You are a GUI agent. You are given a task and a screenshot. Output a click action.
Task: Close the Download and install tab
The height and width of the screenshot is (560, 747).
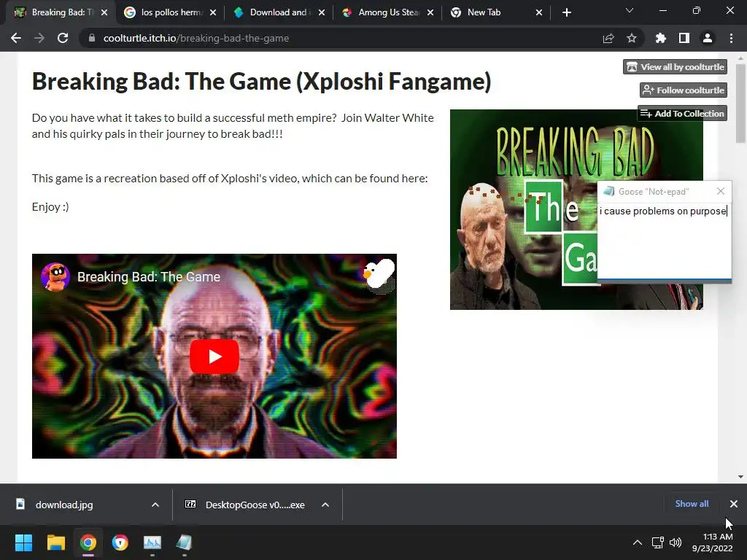point(322,12)
